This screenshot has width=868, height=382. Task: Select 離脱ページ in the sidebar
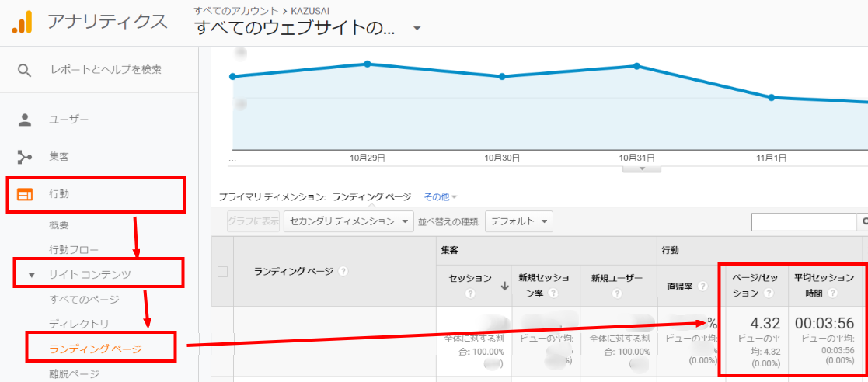pyautogui.click(x=74, y=373)
